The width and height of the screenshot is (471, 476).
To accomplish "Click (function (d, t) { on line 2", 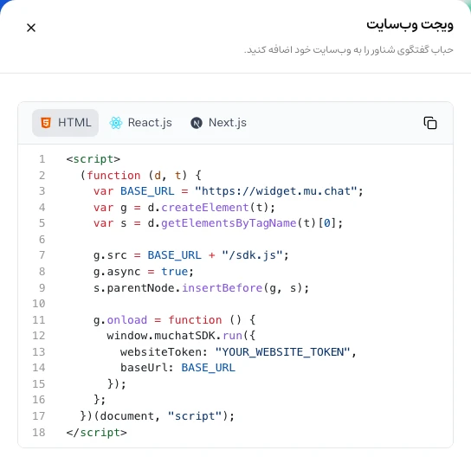I will tap(140, 176).
